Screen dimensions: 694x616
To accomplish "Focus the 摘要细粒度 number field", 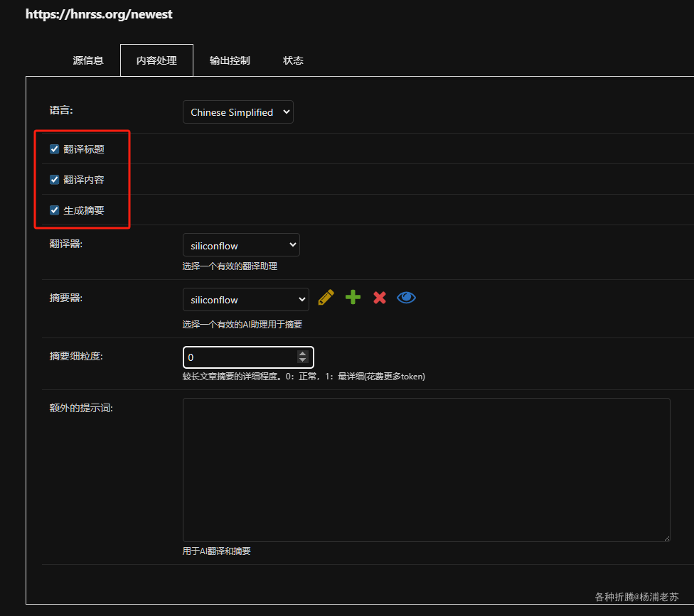I will pos(248,357).
